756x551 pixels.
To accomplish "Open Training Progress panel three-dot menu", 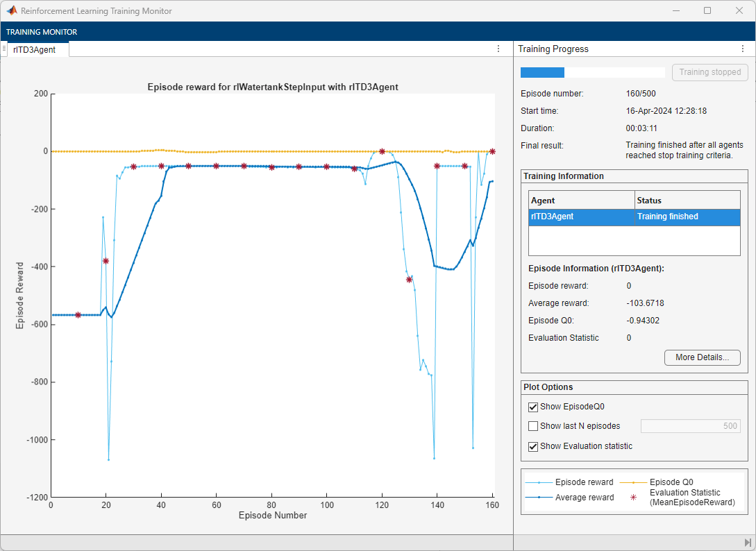I will point(743,49).
